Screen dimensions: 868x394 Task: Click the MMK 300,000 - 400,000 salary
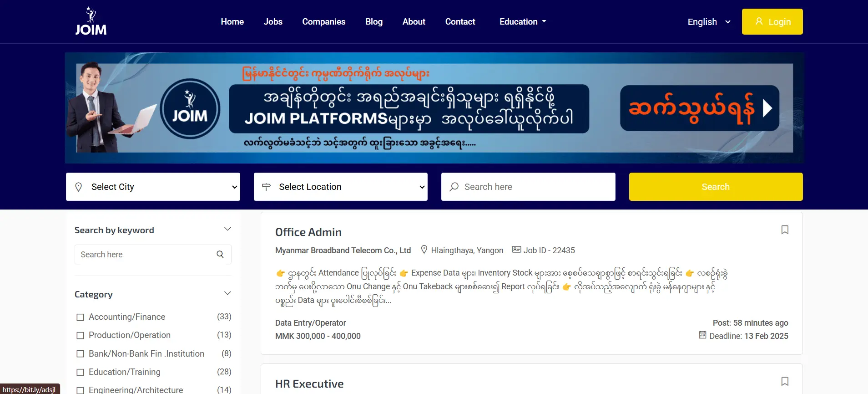pos(318,336)
